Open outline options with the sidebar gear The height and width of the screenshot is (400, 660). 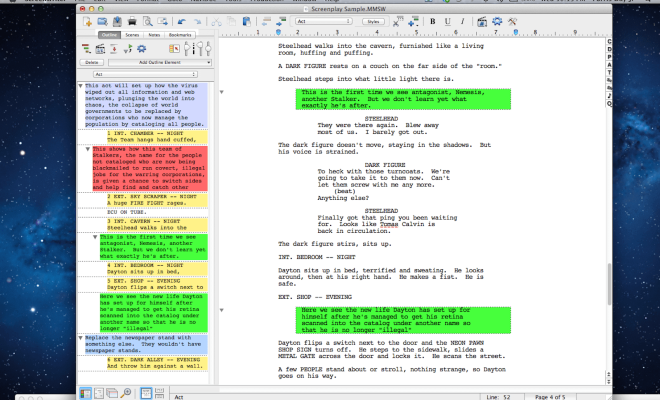pyautogui.click(x=141, y=49)
